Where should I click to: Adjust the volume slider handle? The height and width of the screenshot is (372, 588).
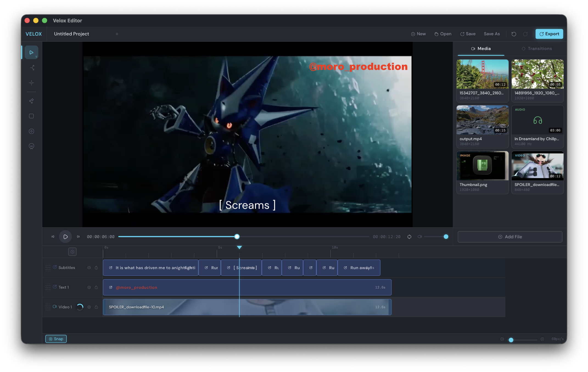(x=446, y=237)
